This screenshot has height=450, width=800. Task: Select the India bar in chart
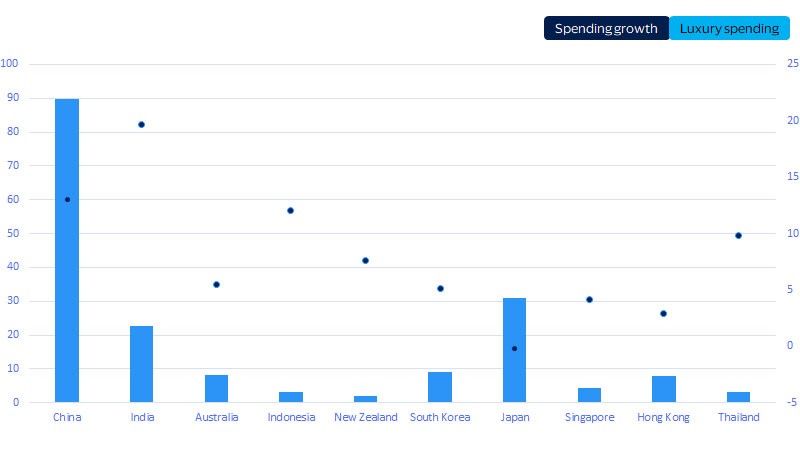141,364
